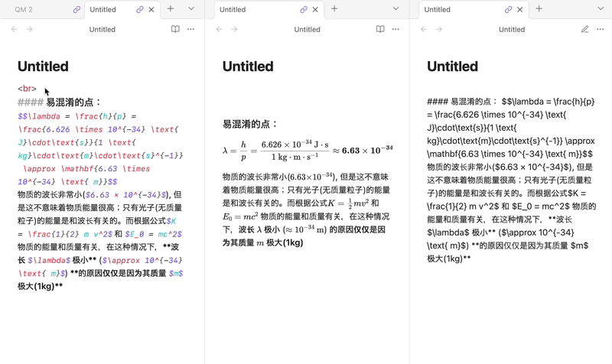The width and height of the screenshot is (612, 364).
Task: Open more options menu in left pane
Action: click(x=191, y=29)
